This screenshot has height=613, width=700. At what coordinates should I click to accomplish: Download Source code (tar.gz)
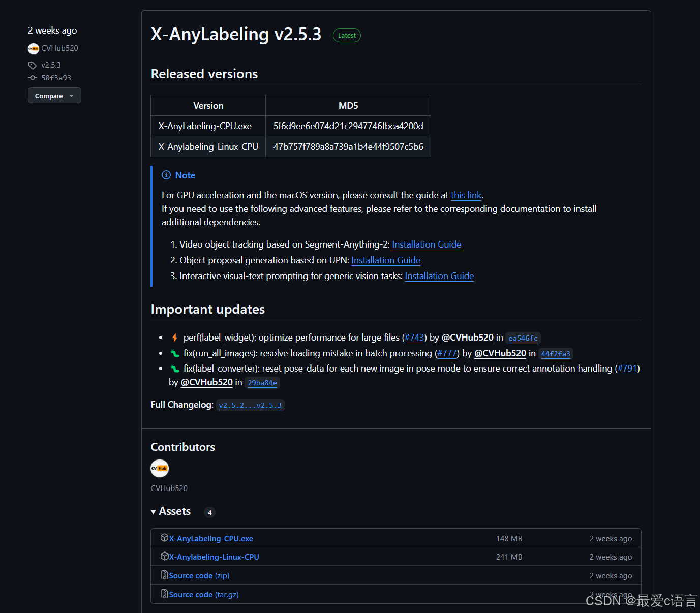(204, 594)
